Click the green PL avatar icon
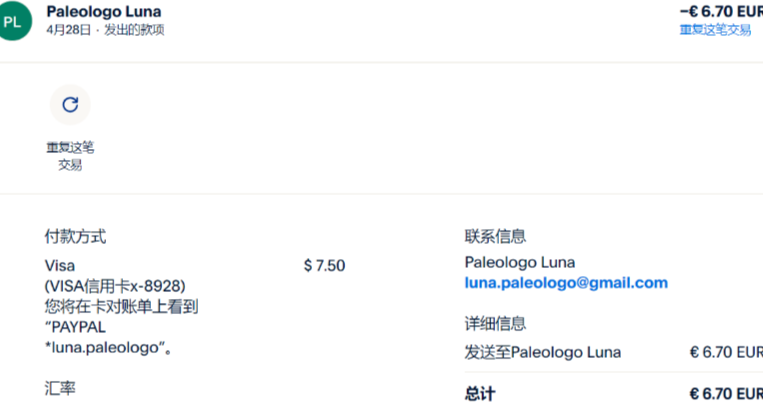 tap(14, 20)
